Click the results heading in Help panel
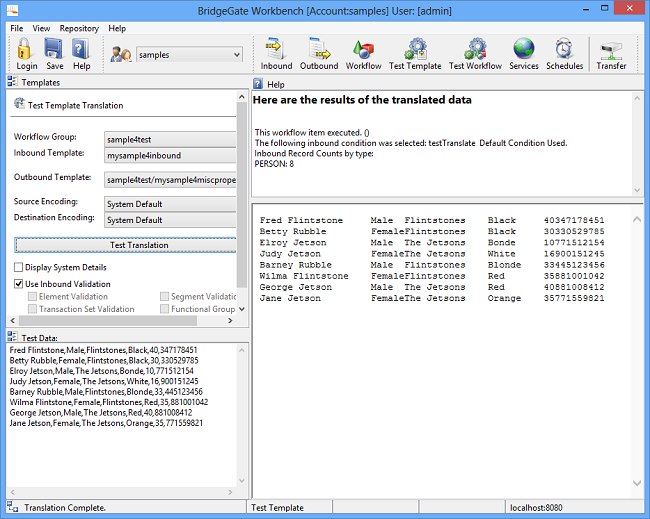 362,100
